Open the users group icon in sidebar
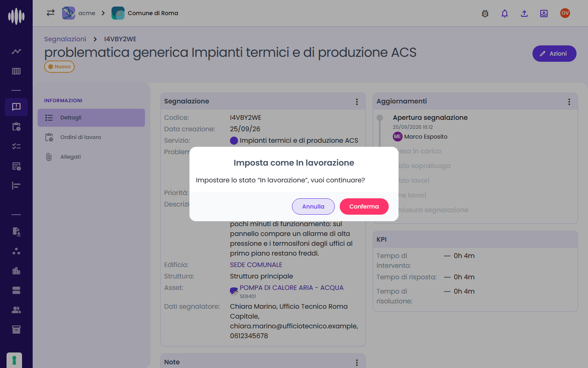 click(x=16, y=310)
